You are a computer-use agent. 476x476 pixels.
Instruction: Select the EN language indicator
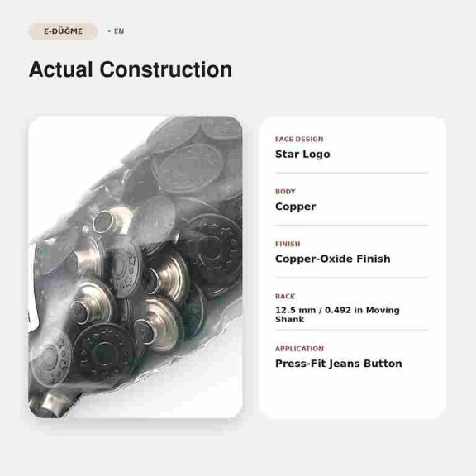coord(119,31)
